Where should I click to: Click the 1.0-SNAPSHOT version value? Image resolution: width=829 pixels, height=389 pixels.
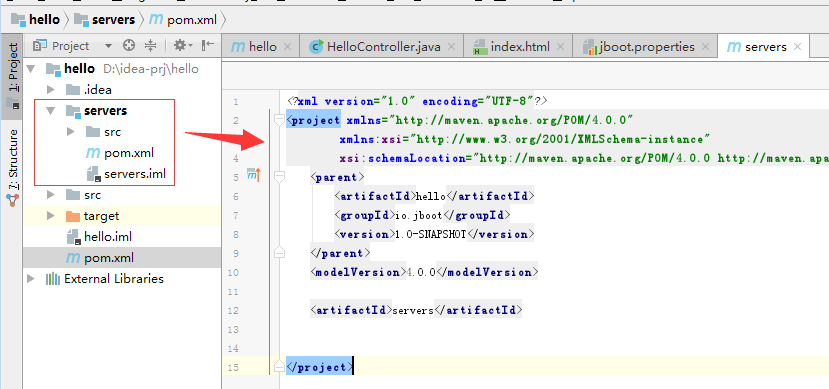tap(430, 234)
